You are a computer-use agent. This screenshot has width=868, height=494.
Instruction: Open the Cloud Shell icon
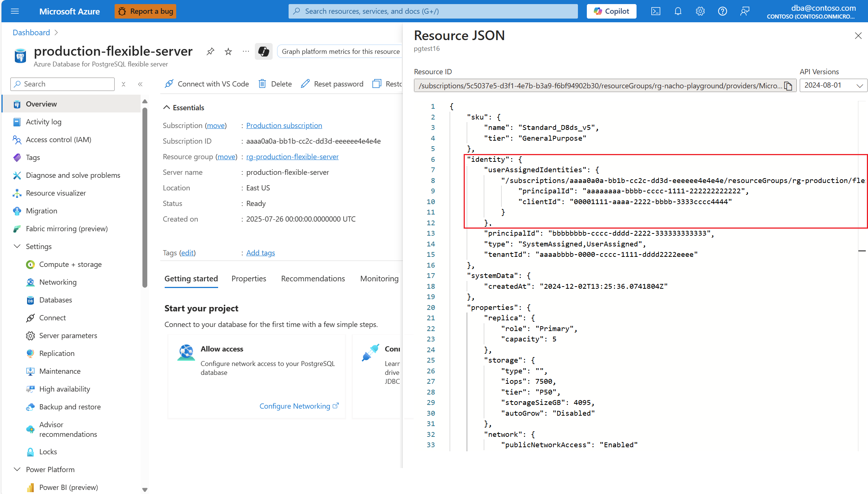[x=655, y=11]
